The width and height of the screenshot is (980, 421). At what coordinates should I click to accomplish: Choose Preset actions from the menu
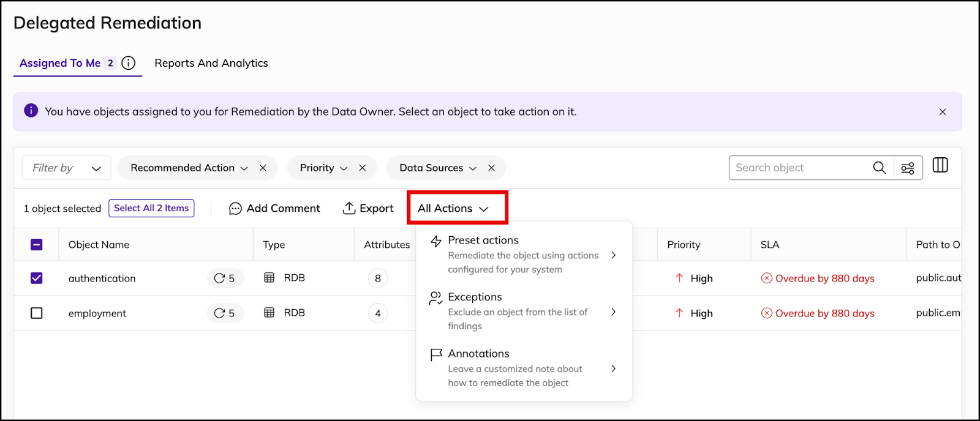pos(524,255)
